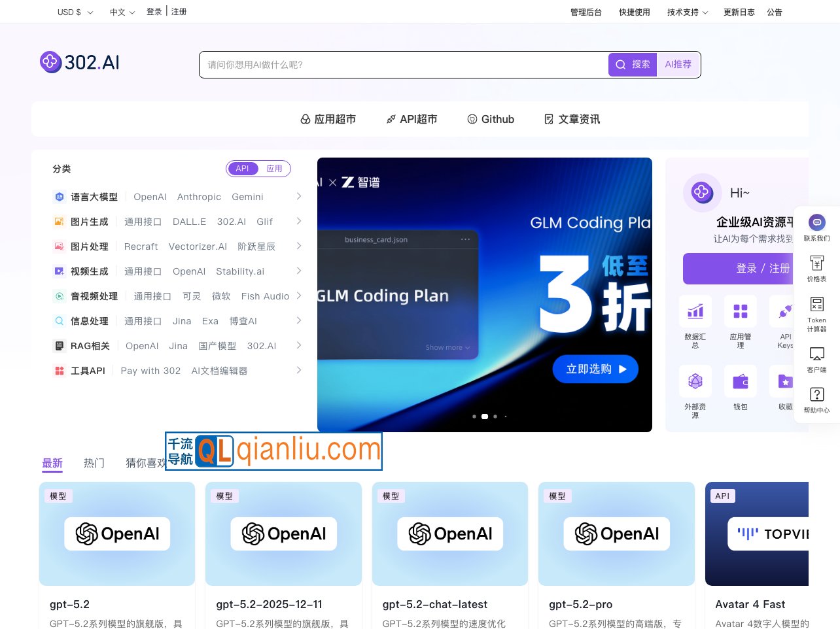Open the 联系我们 contact chat icon
Viewport: 840px width, 629px height.
816,222
